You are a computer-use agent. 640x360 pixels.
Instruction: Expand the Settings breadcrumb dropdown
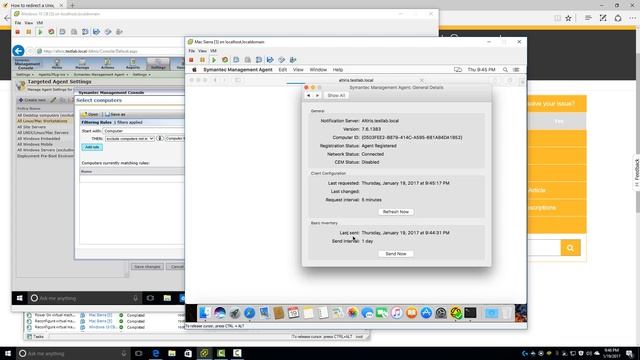coord(24,75)
